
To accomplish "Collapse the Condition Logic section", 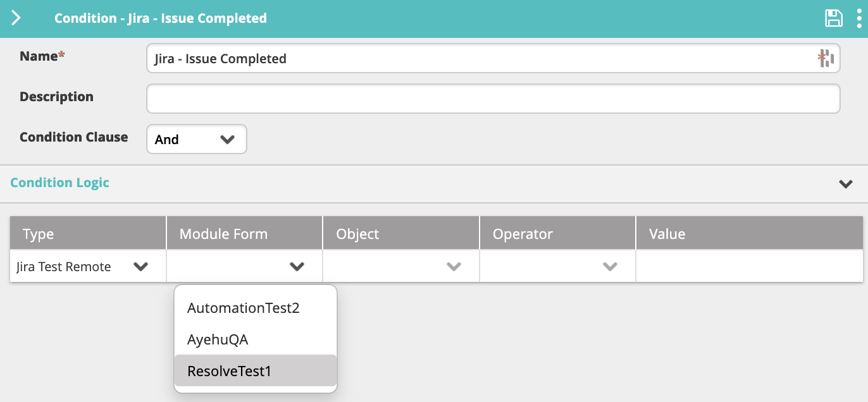I will pyautogui.click(x=845, y=184).
